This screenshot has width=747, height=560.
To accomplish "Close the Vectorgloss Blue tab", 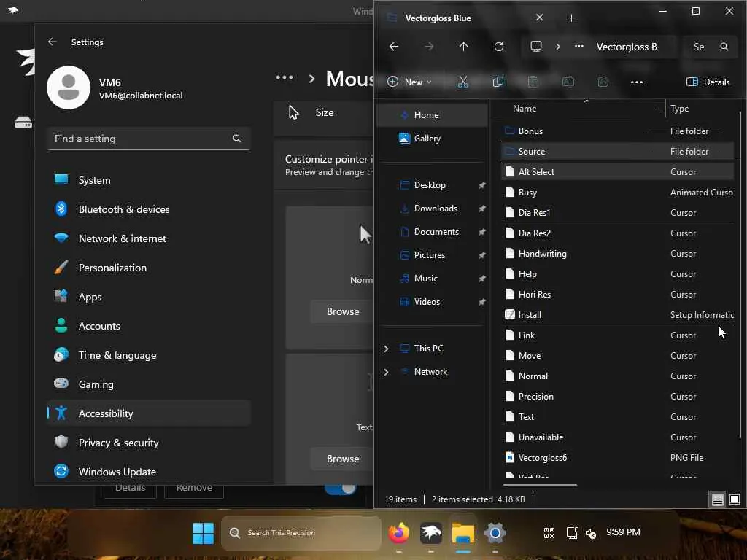I will 539,17.
